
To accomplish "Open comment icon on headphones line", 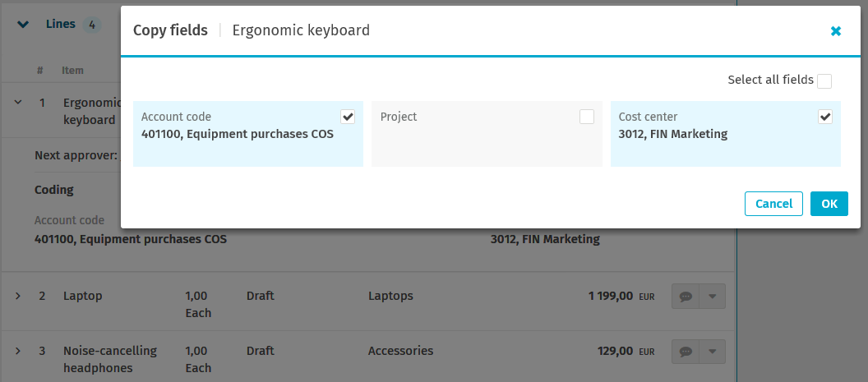I will click(686, 352).
